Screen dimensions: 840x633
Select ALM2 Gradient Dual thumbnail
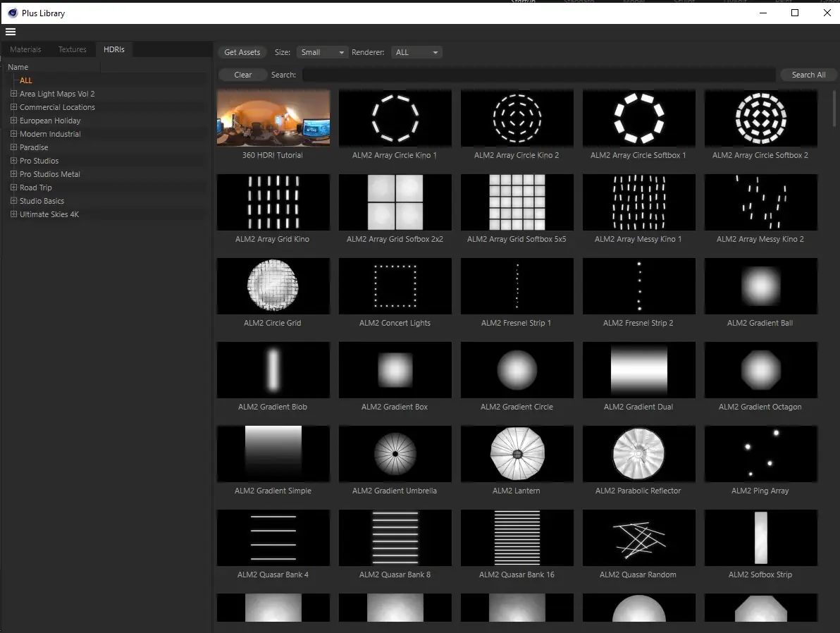tap(639, 370)
